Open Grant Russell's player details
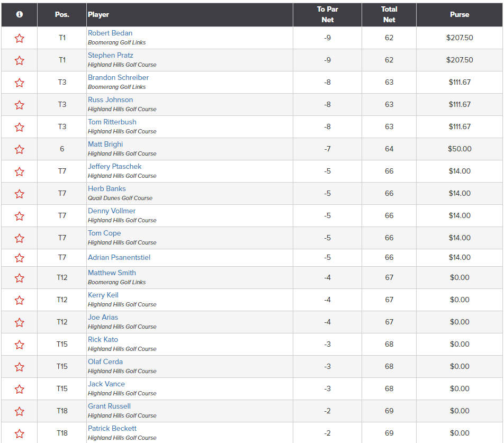Image resolution: width=504 pixels, height=443 pixels. (109, 406)
